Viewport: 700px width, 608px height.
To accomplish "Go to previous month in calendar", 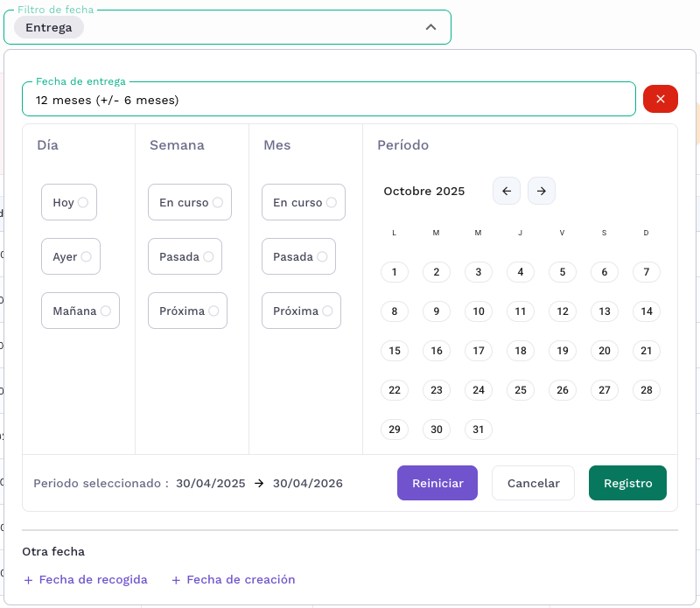I will 507,191.
